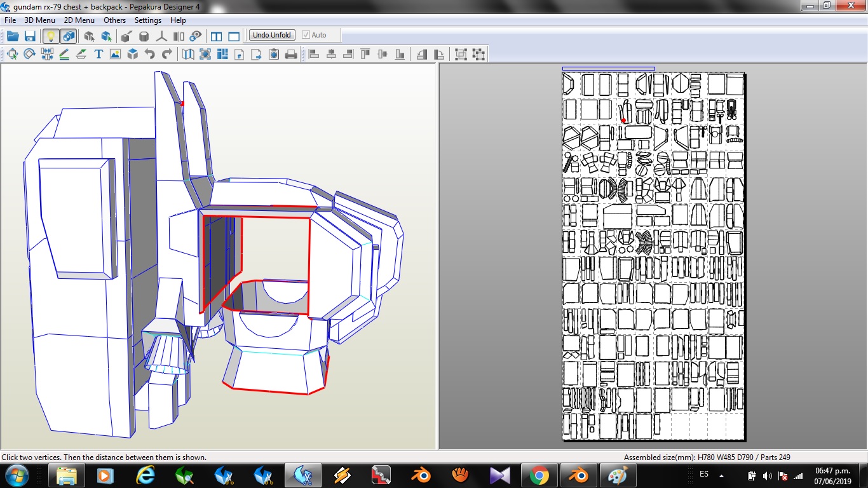Click the Undo arrow icon
868x488 pixels.
150,54
